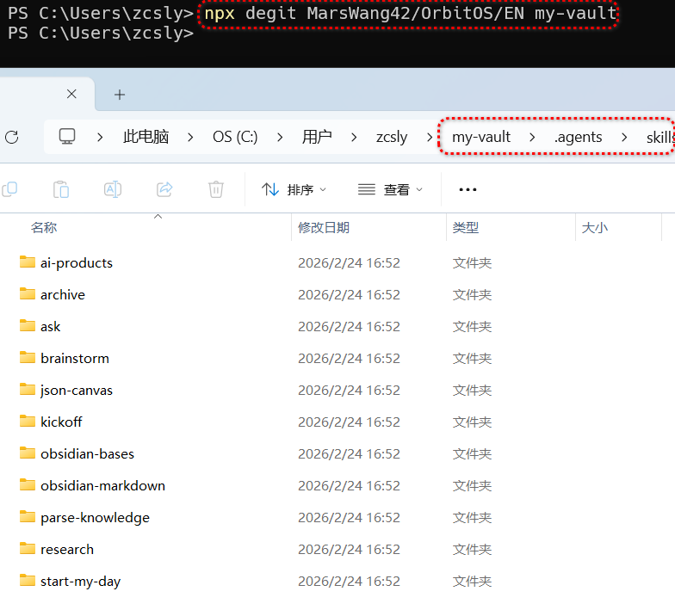Expand the chevron after my-vault in breadcrumb
The width and height of the screenshot is (675, 616).
pos(532,137)
